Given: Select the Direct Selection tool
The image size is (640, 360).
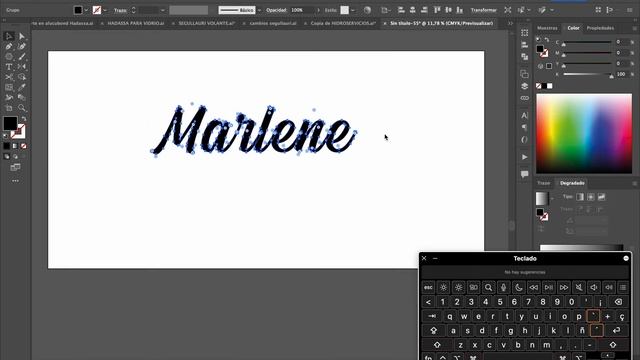Looking at the screenshot, I should (x=22, y=36).
